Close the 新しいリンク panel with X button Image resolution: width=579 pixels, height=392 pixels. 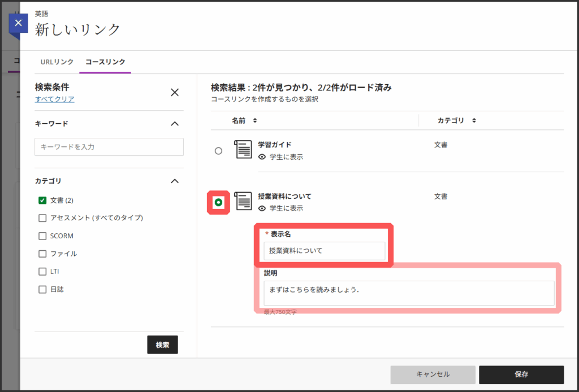(18, 23)
